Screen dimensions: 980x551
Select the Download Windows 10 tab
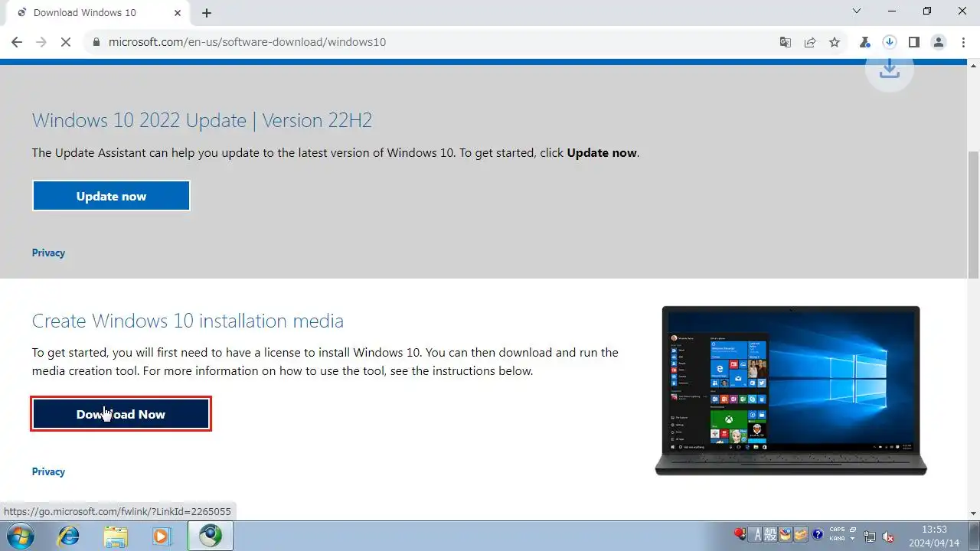click(98, 13)
